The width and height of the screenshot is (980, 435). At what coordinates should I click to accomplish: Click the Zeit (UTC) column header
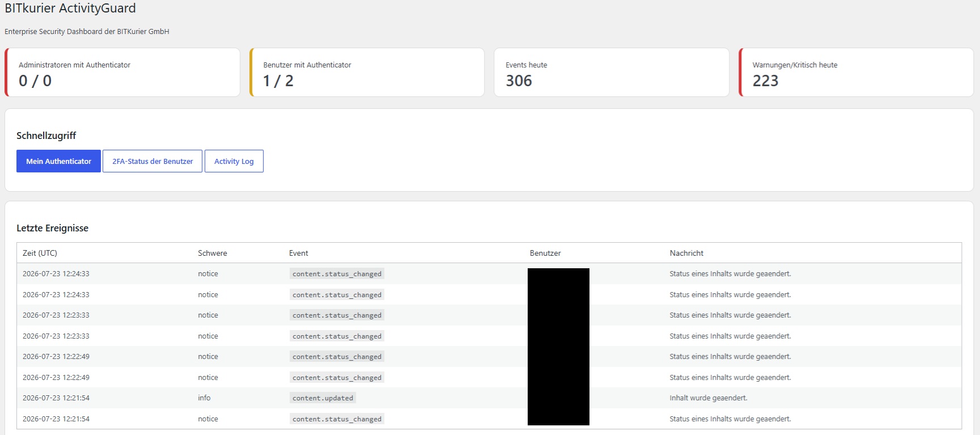(x=40, y=253)
